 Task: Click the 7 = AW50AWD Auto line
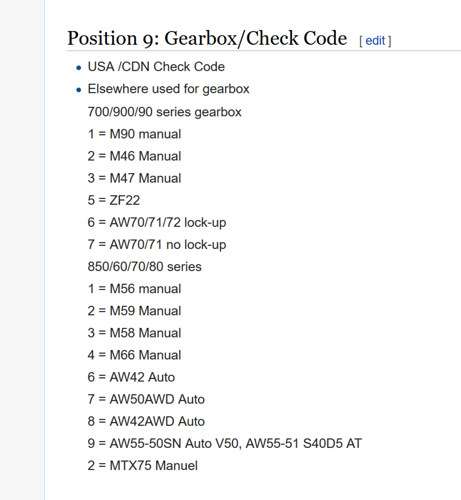pyautogui.click(x=146, y=399)
